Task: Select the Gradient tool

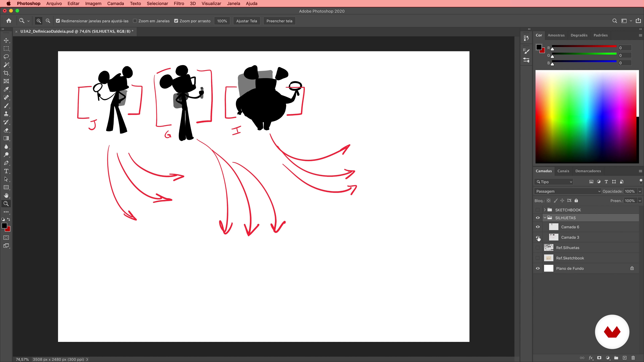Action: tap(6, 138)
